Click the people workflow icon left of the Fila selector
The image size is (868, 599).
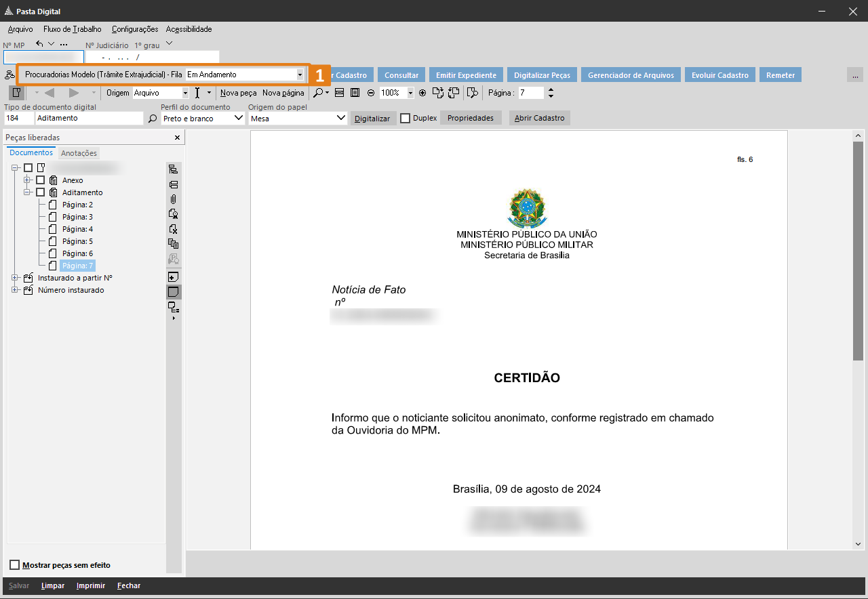[9, 75]
